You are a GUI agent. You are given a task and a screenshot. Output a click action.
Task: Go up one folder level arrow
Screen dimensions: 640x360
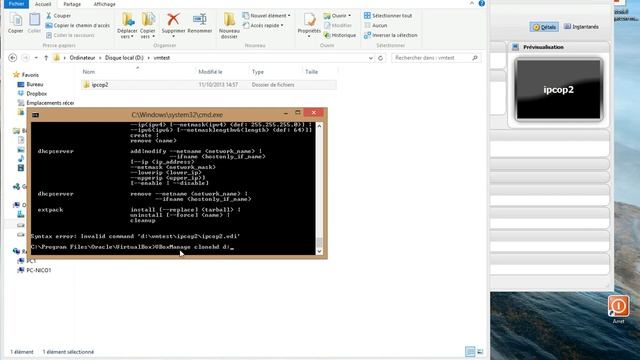click(x=46, y=58)
